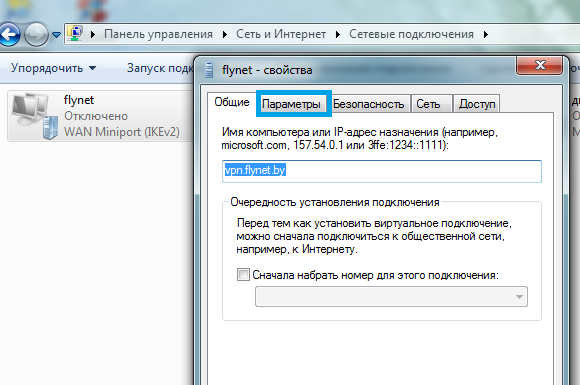This screenshot has height=385, width=580.
Task: Open the 'Упорядочить' menu
Action: [54, 68]
